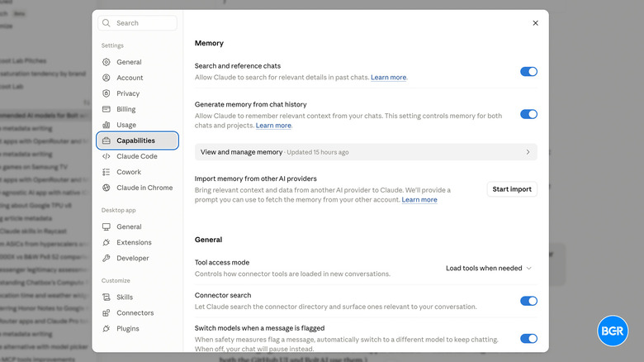
Task: Open the Plugins page
Action: [137, 328]
